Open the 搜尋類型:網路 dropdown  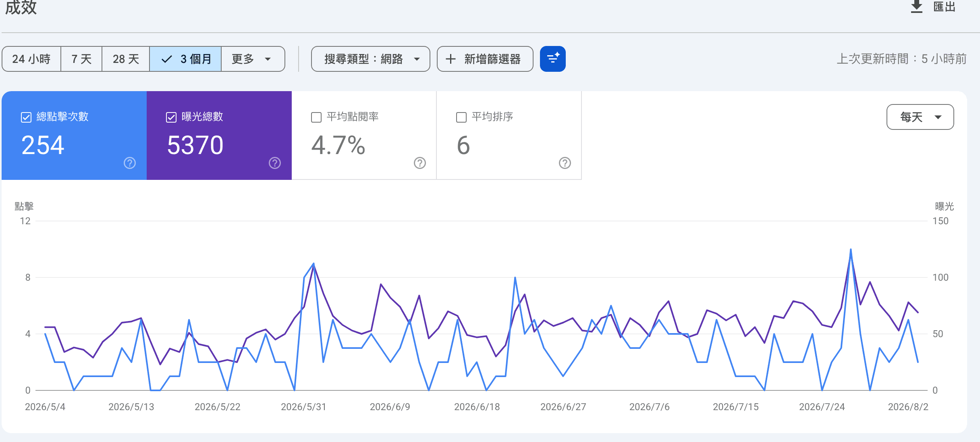click(370, 59)
